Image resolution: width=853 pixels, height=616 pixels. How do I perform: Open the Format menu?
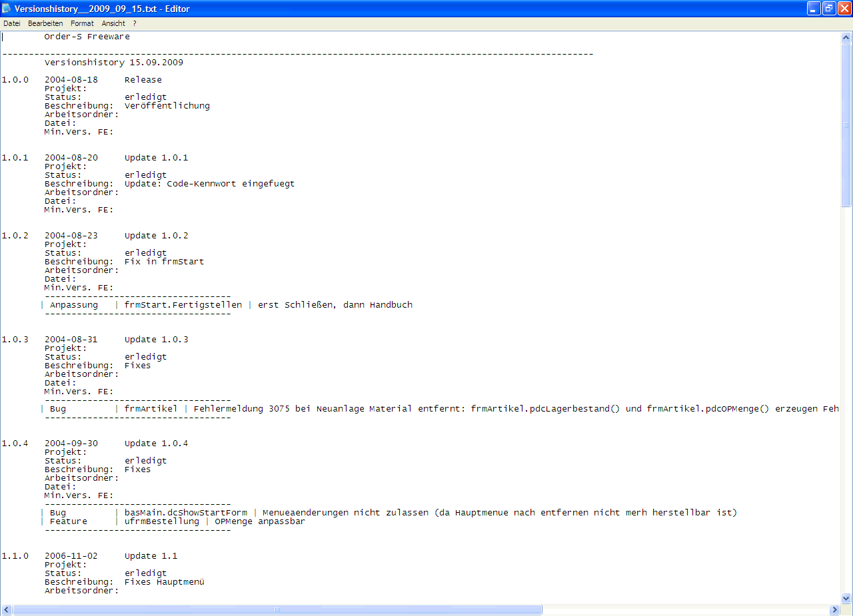(82, 23)
